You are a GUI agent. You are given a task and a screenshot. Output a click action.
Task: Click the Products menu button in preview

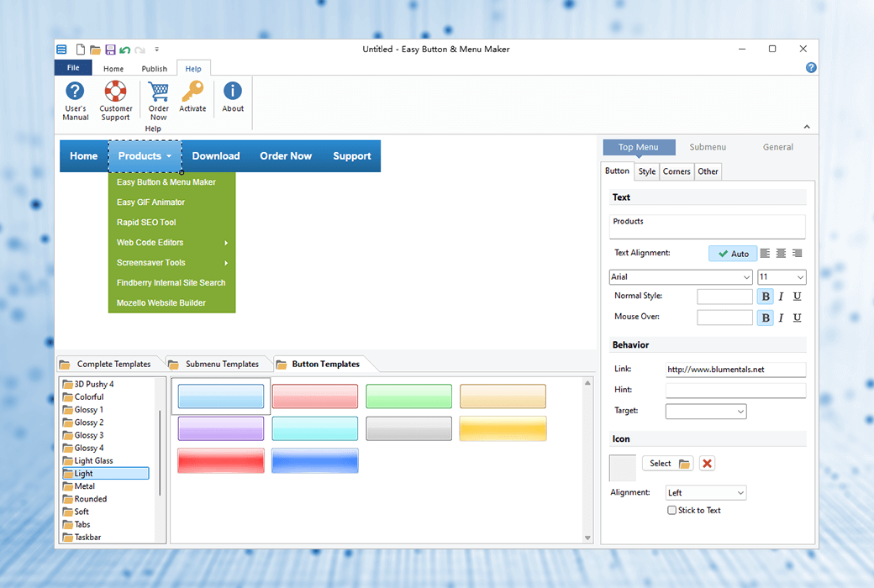tap(145, 156)
